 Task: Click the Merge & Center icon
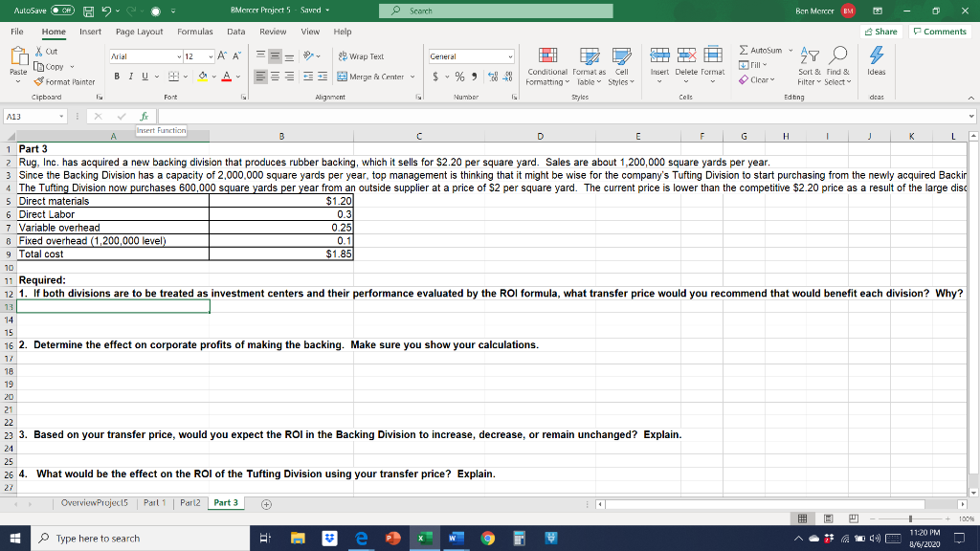click(342, 77)
